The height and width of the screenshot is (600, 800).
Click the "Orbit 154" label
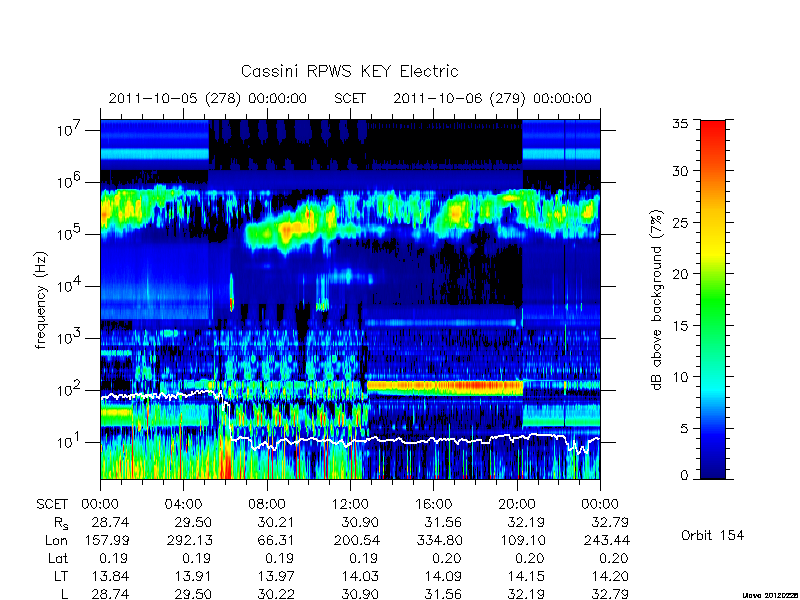712,535
